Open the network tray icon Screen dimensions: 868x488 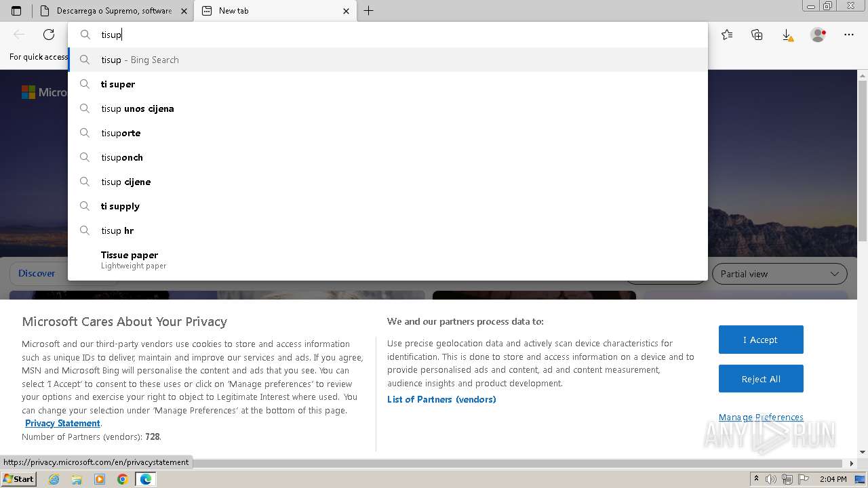[787, 479]
